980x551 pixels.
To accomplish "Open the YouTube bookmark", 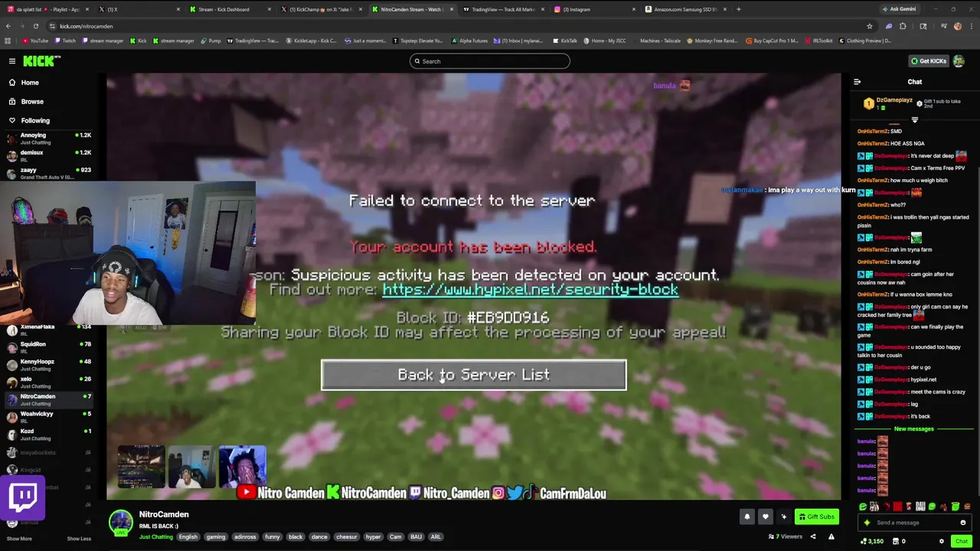I will (35, 41).
